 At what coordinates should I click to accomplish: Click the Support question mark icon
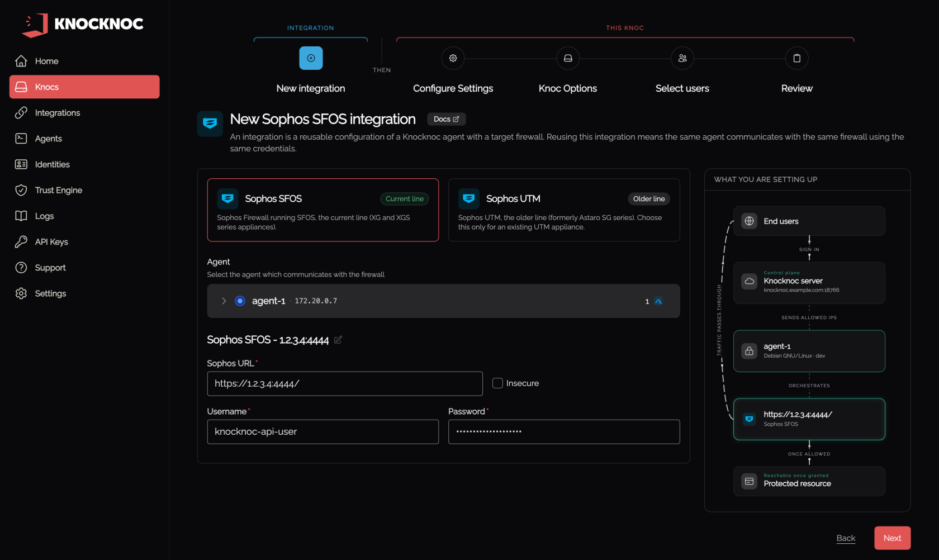21,268
